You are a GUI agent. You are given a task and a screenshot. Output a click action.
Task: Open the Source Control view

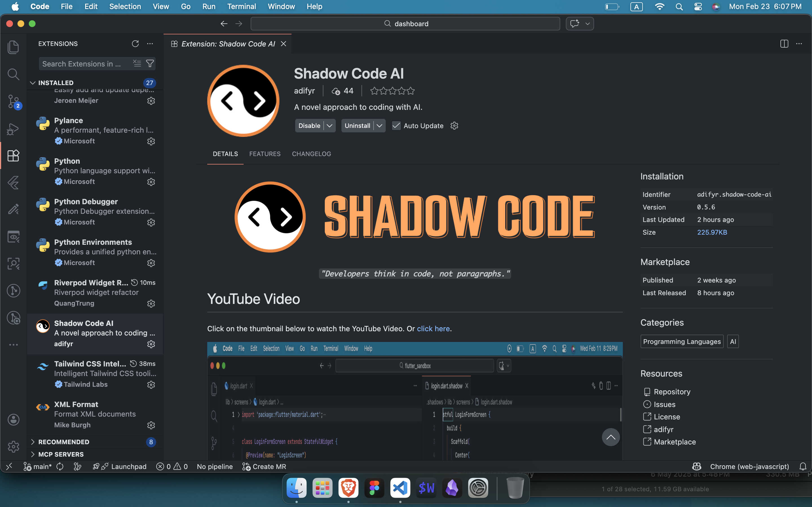14,102
